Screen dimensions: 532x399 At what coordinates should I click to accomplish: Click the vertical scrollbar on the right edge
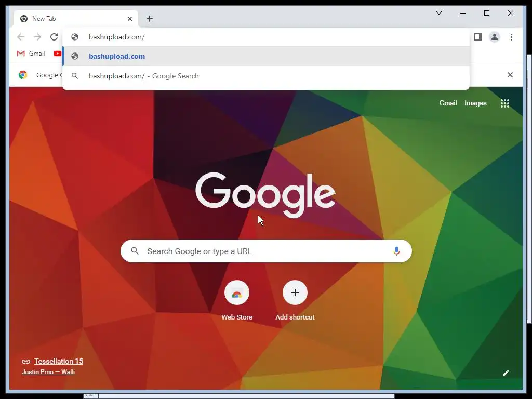point(529,188)
